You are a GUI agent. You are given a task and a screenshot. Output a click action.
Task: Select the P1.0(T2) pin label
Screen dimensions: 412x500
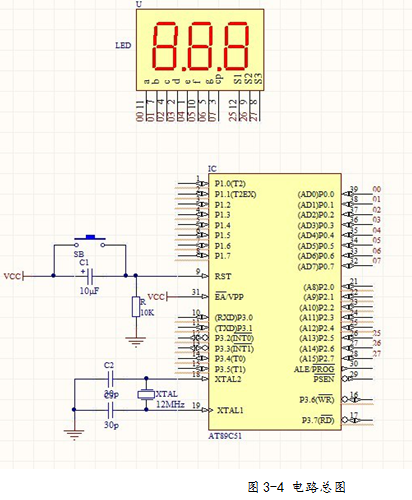coord(230,184)
